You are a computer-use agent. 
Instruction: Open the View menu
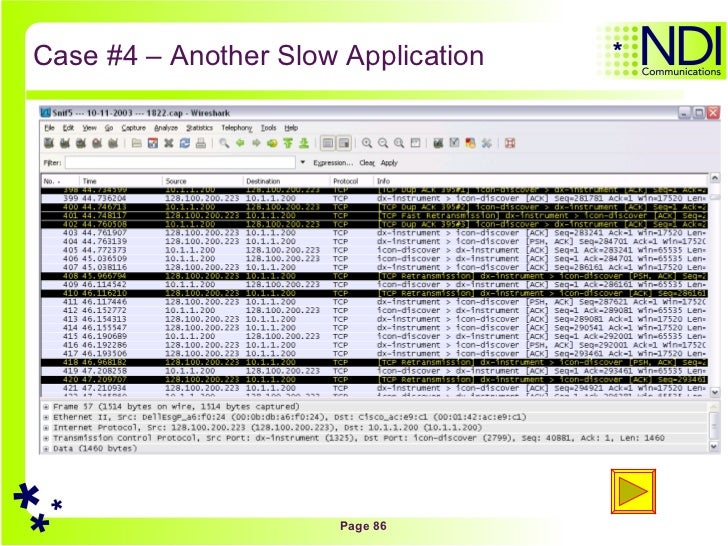point(90,128)
